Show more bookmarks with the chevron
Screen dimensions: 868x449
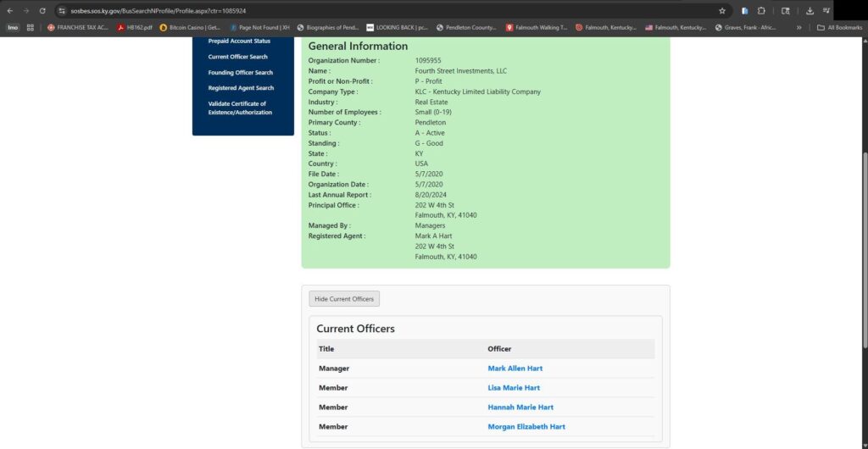(x=798, y=27)
